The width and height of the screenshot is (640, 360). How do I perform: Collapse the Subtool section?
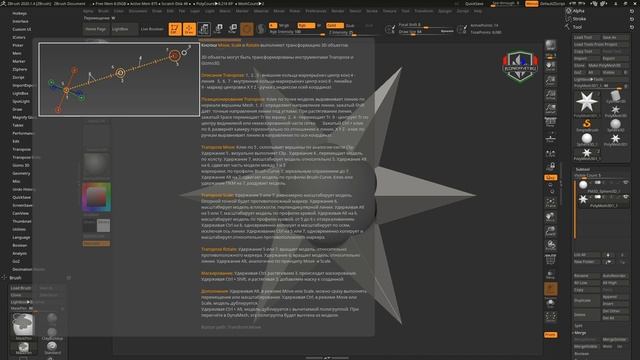point(582,169)
